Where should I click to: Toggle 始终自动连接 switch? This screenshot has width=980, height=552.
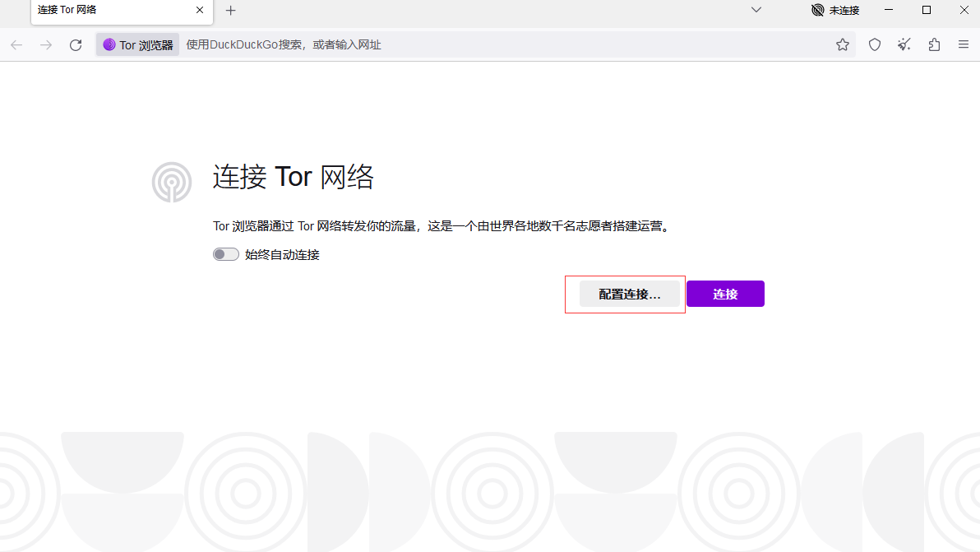tap(225, 254)
